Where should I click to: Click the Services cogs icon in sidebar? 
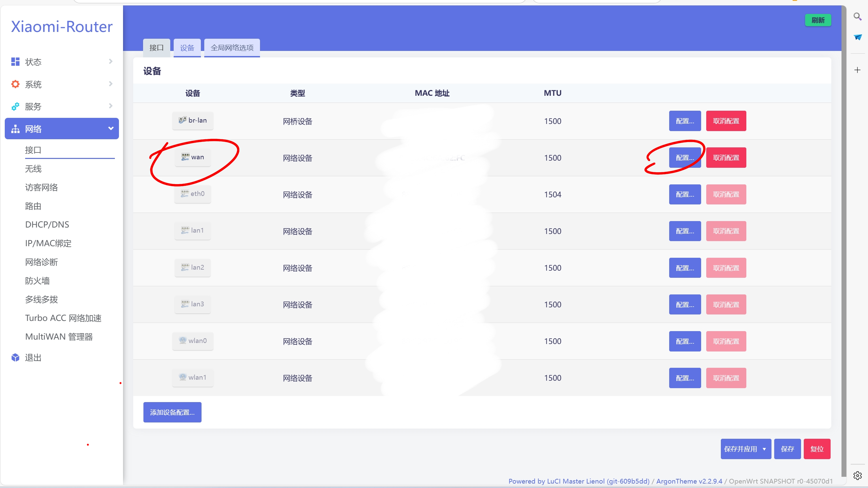coord(15,107)
